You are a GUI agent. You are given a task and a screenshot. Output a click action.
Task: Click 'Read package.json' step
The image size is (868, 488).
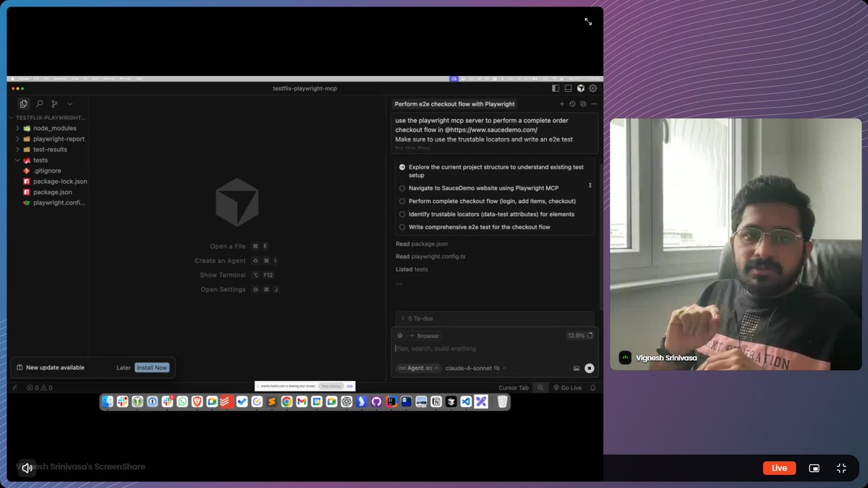(422, 244)
